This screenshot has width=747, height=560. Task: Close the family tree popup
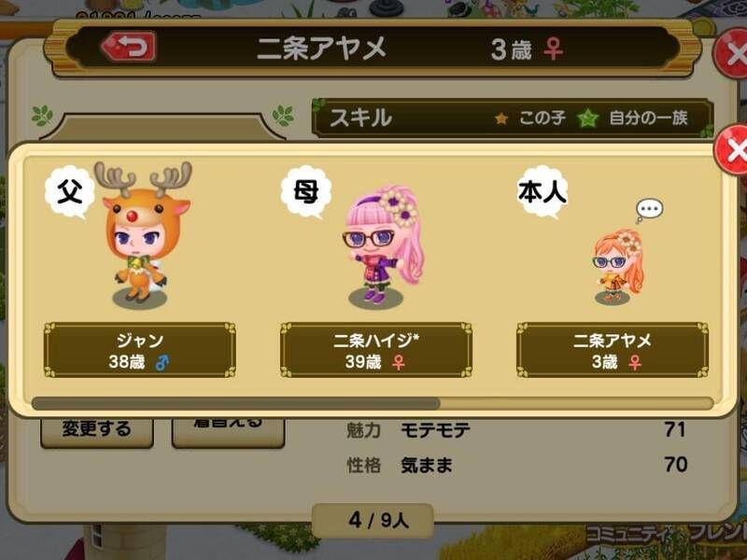tap(732, 151)
